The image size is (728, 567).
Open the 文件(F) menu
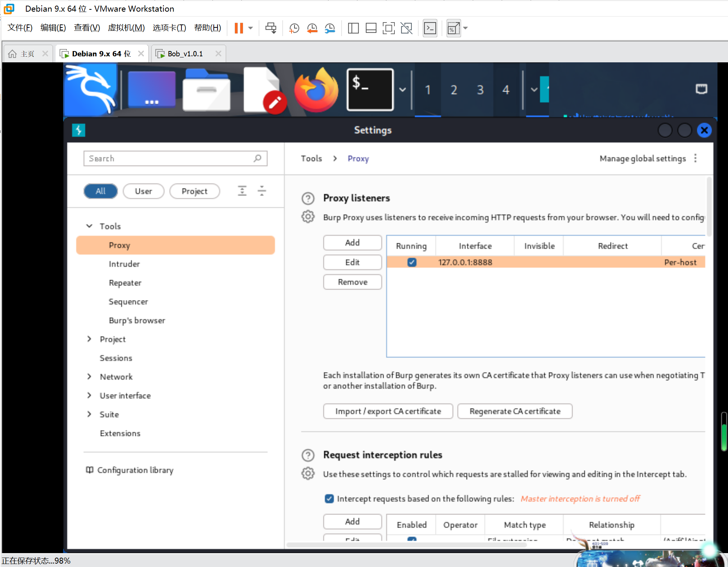(20, 28)
